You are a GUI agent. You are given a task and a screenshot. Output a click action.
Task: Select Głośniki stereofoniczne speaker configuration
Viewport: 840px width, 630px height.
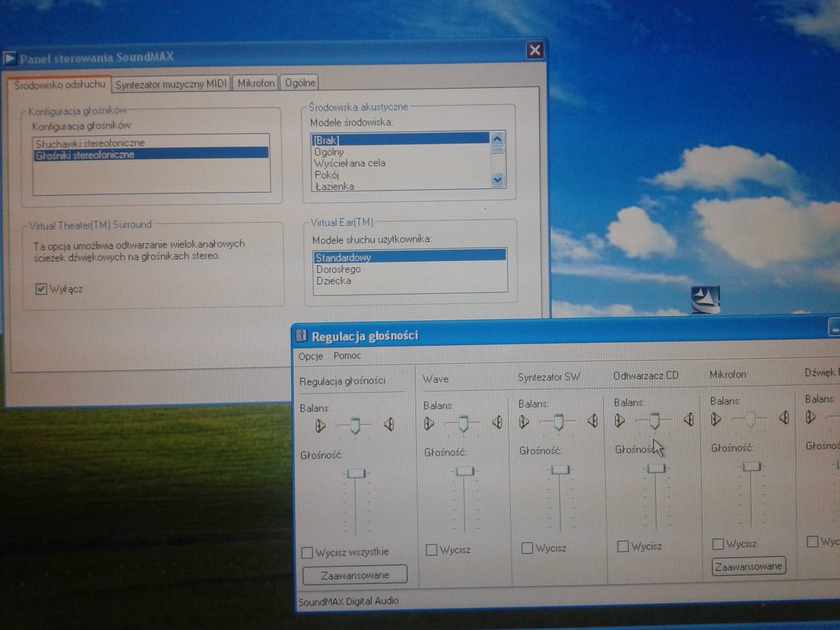(x=151, y=154)
